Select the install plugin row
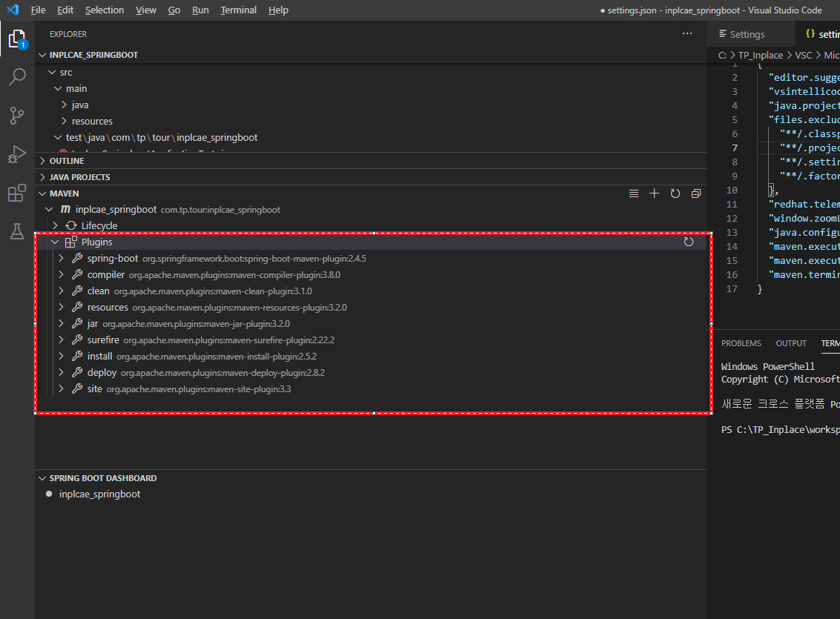This screenshot has height=619, width=840. click(371, 356)
